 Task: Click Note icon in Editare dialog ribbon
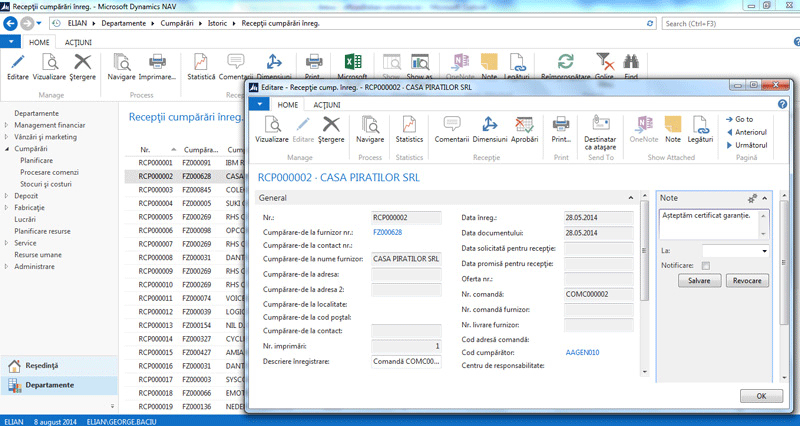coord(673,124)
